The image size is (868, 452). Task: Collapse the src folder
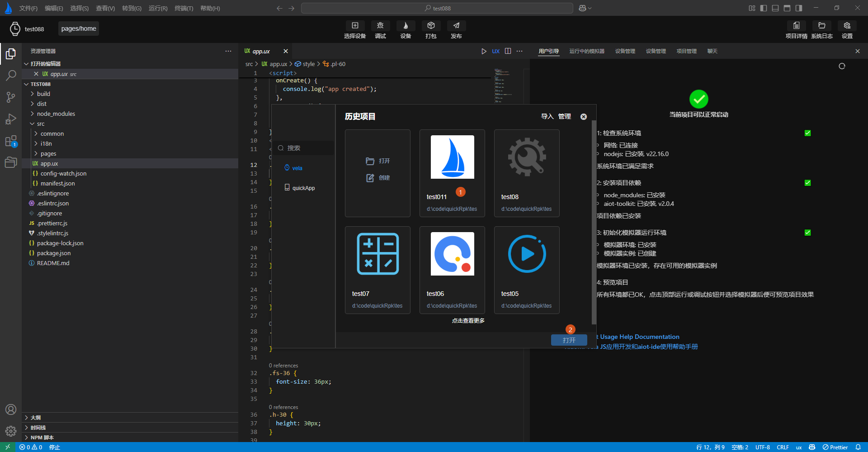(40, 124)
